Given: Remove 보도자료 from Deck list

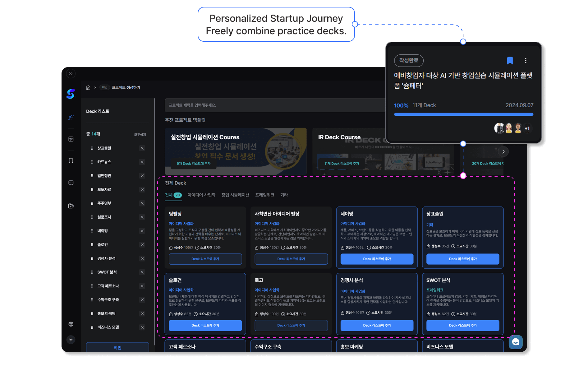Looking at the screenshot, I should coord(142,190).
